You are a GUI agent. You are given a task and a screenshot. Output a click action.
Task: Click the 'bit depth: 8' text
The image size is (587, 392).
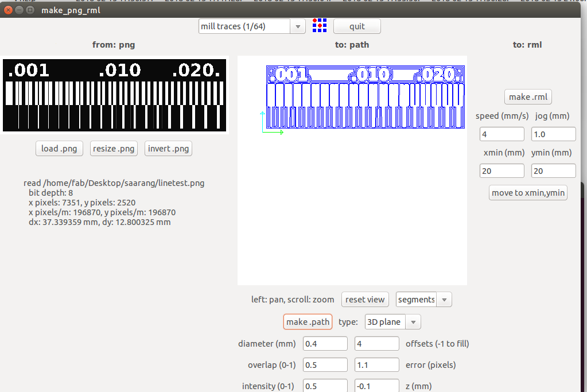[51, 193]
